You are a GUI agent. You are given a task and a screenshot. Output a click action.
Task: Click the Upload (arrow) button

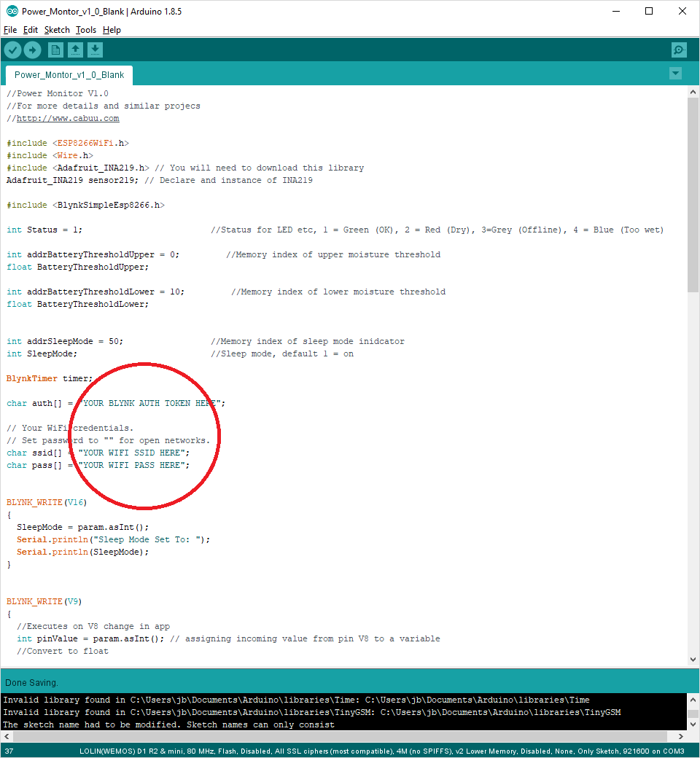[32, 50]
